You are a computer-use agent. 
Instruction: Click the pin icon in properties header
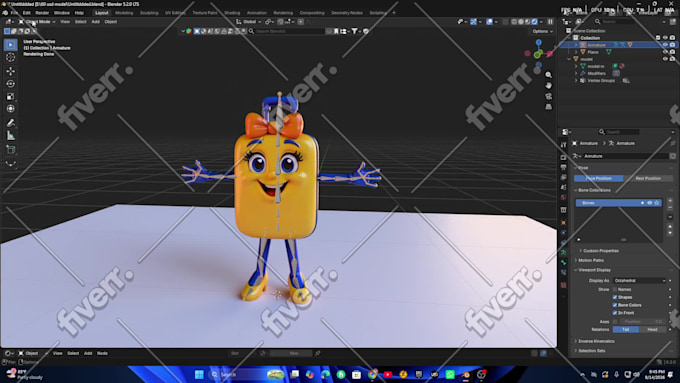pos(673,143)
